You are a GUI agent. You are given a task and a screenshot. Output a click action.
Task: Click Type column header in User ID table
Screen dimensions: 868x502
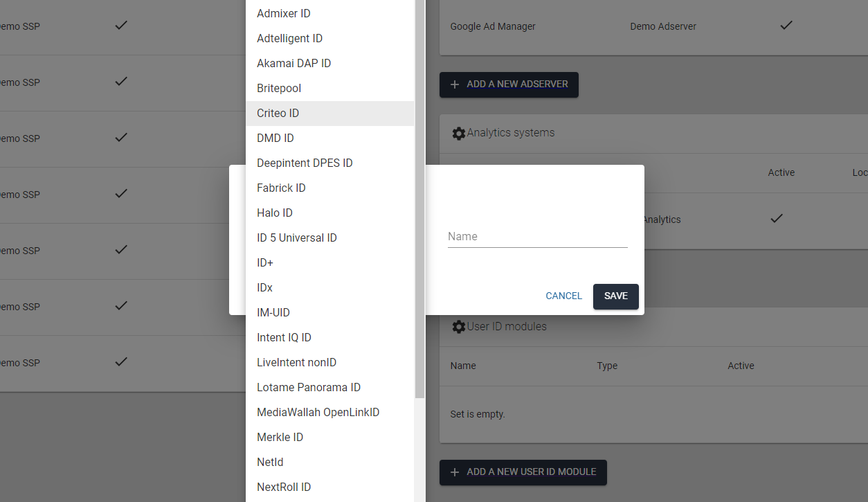tap(607, 366)
